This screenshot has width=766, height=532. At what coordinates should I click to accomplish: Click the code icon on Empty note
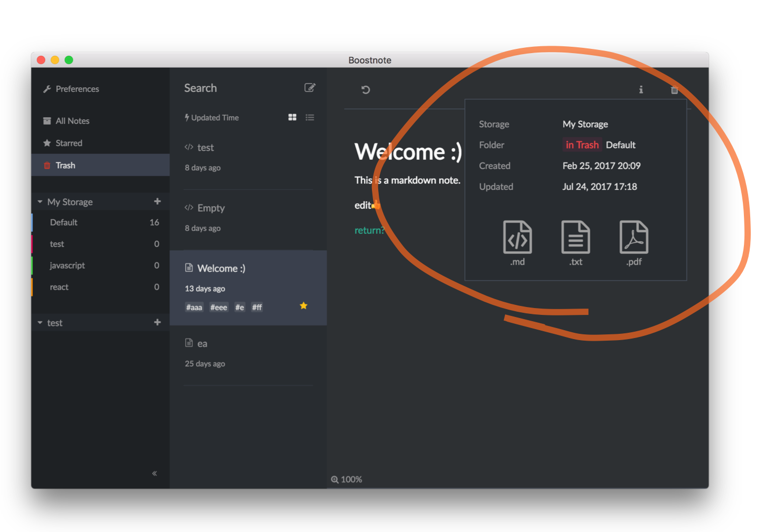[x=189, y=208]
